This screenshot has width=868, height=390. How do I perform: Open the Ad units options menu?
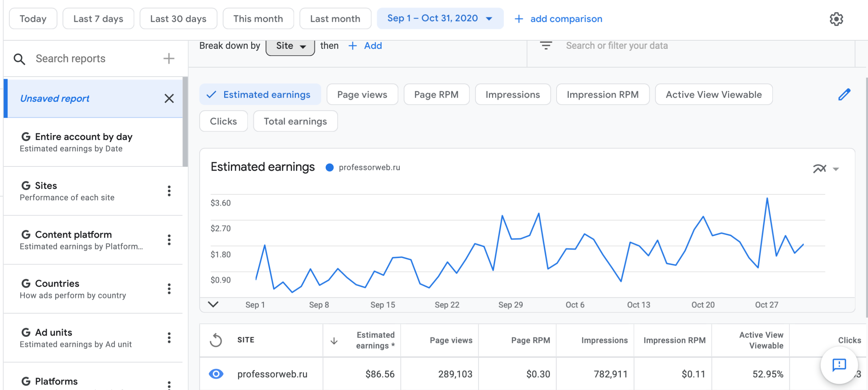169,338
